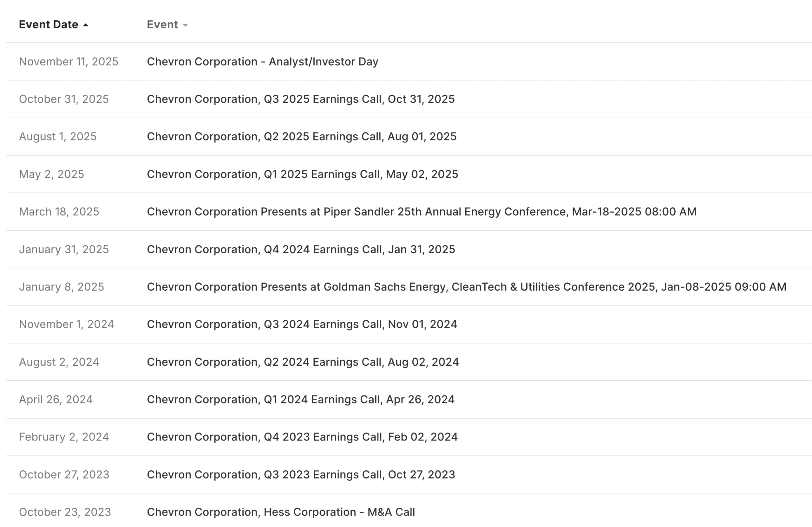
Task: Open the Q3 2023 Earnings Call entry
Action: 300,474
